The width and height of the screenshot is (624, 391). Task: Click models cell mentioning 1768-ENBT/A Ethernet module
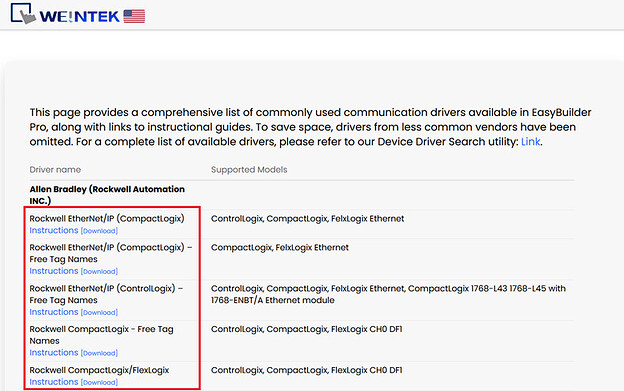[388, 294]
